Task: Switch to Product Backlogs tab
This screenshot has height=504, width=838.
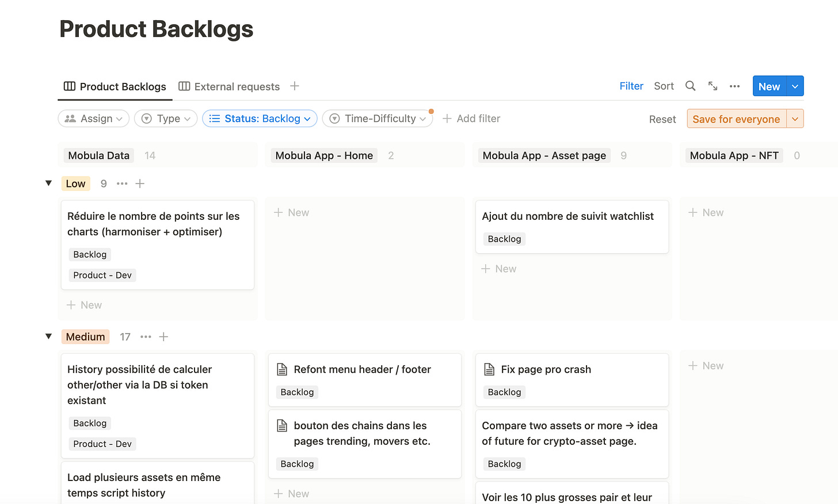Action: 115,86
